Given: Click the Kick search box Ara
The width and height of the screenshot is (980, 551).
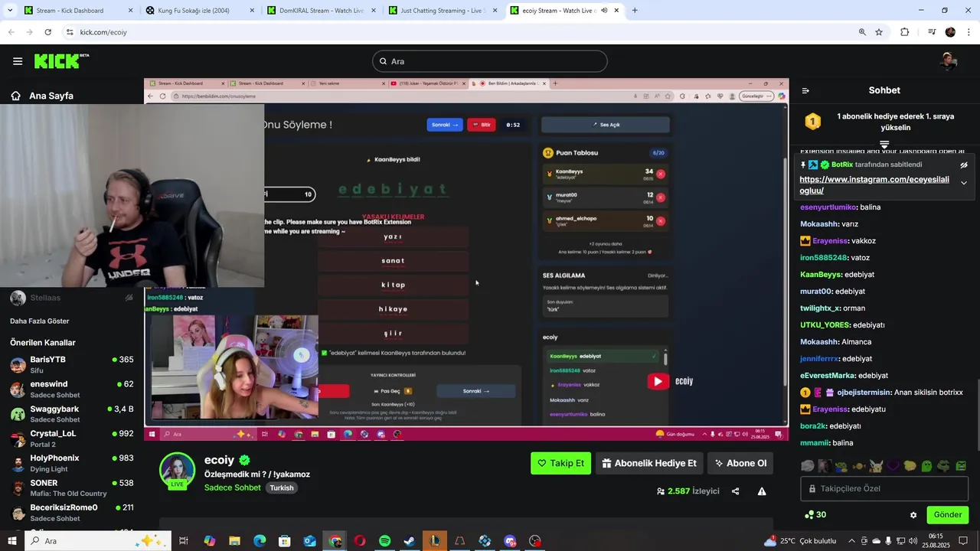Looking at the screenshot, I should [x=489, y=61].
